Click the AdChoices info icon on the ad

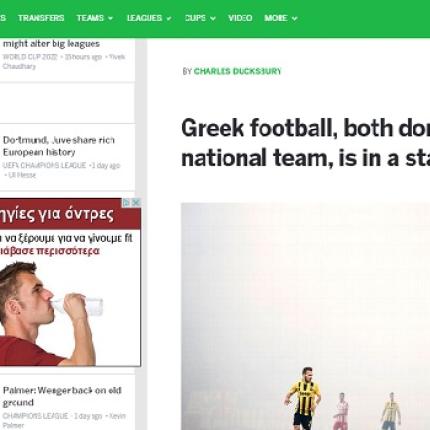tap(126, 202)
